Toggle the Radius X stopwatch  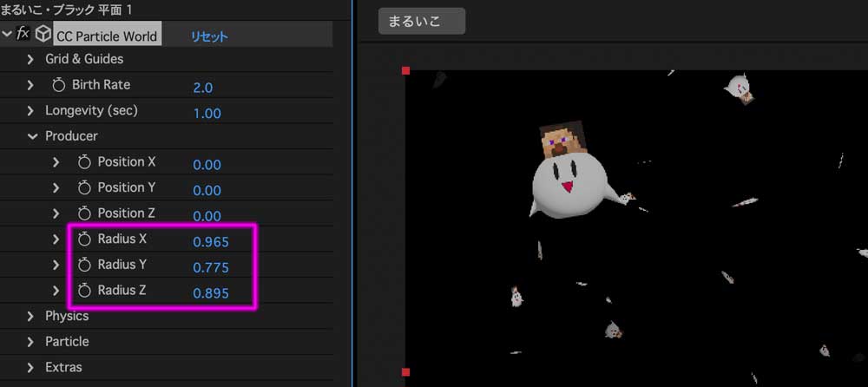pos(84,239)
